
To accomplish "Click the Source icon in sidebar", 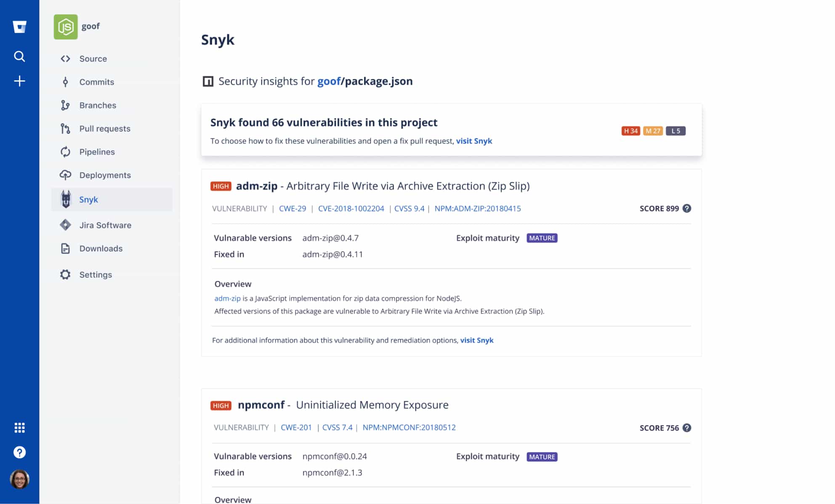I will [65, 58].
